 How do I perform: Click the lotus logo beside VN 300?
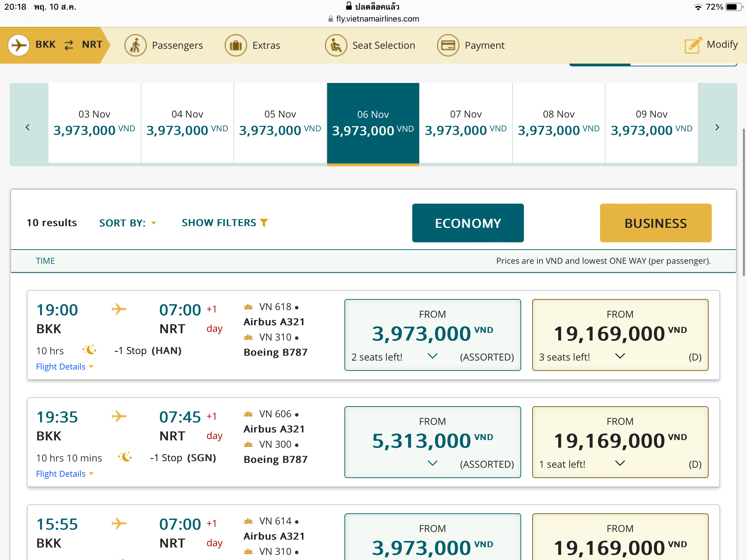[248, 444]
